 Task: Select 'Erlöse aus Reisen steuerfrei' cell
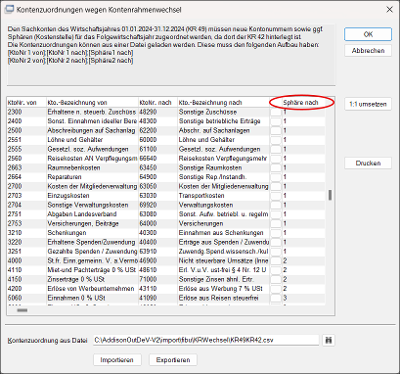219,298
